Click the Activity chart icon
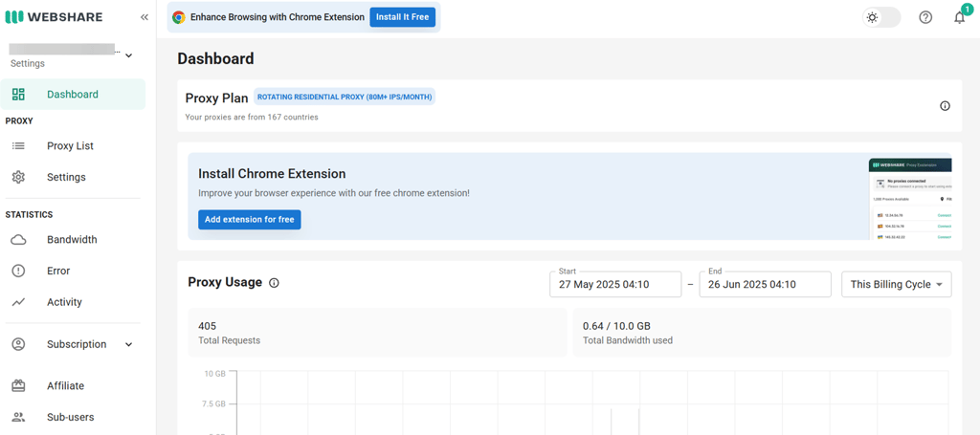The height and width of the screenshot is (435, 980). point(19,302)
